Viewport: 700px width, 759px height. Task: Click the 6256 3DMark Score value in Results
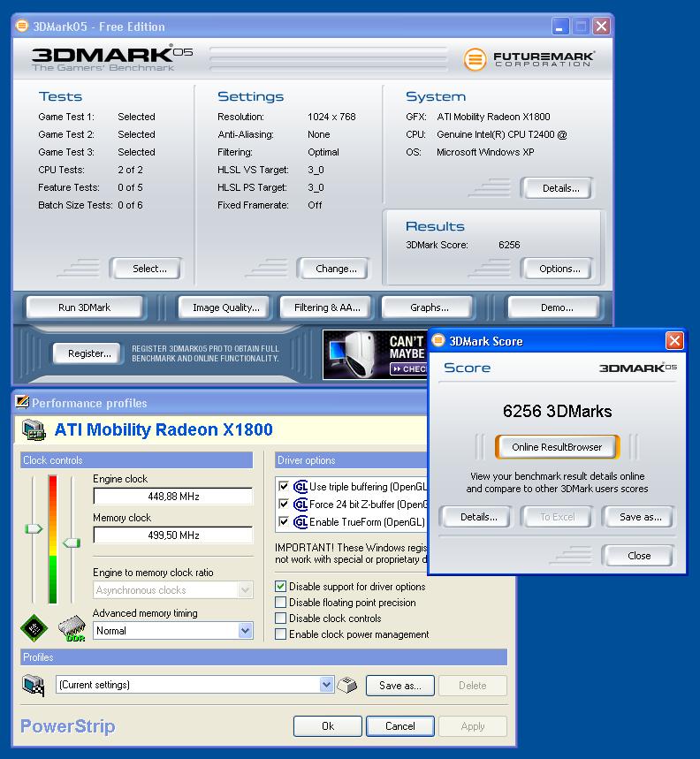[509, 245]
